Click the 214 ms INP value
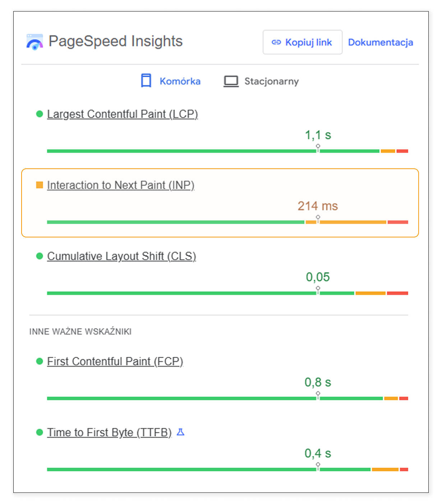 pyautogui.click(x=318, y=206)
